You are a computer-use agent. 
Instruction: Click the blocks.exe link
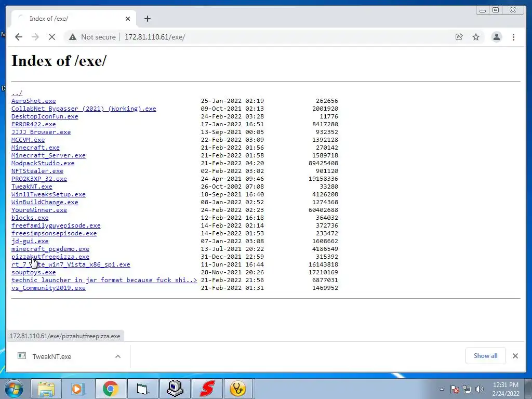tap(30, 218)
